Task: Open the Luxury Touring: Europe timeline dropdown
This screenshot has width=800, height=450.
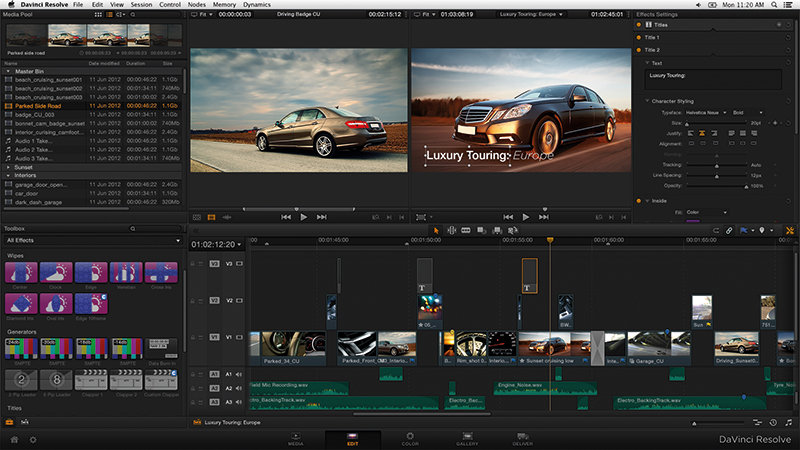Action: click(531, 14)
